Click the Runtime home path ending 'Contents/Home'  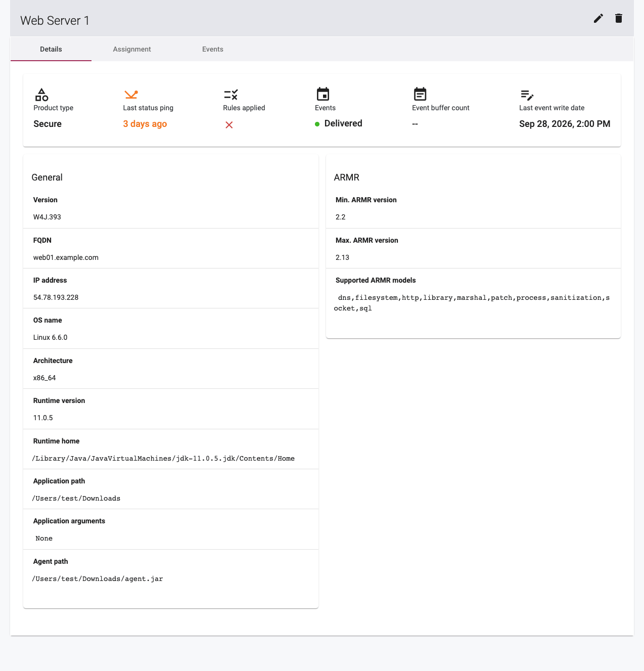(x=163, y=459)
